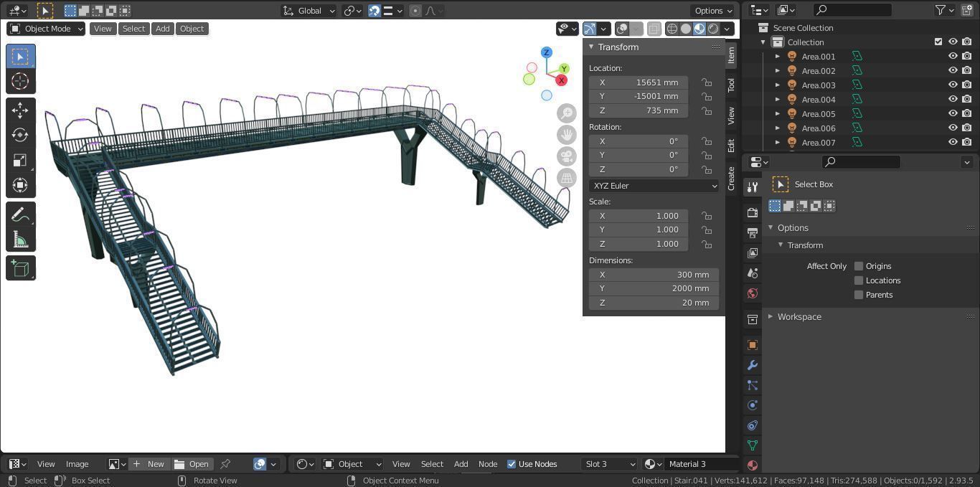Toggle camera view gizmo

tap(567, 156)
